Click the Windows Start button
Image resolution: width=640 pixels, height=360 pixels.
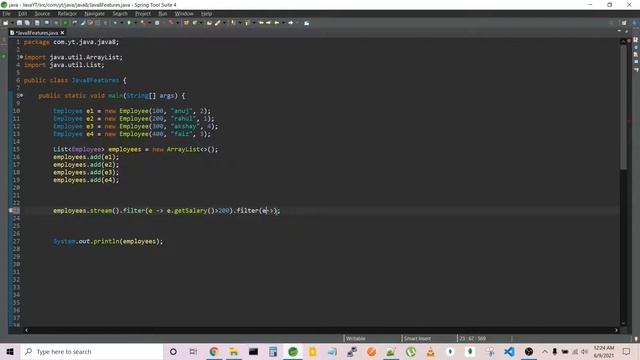(x=10, y=351)
